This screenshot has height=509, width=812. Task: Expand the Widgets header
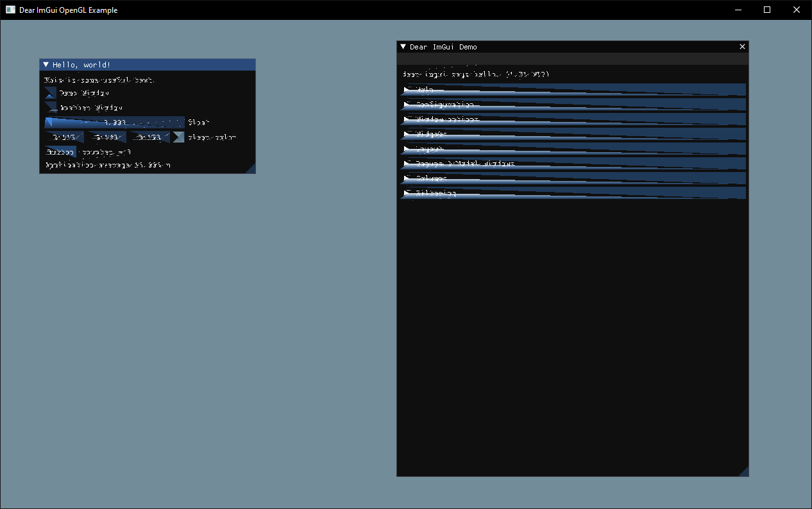coord(573,134)
